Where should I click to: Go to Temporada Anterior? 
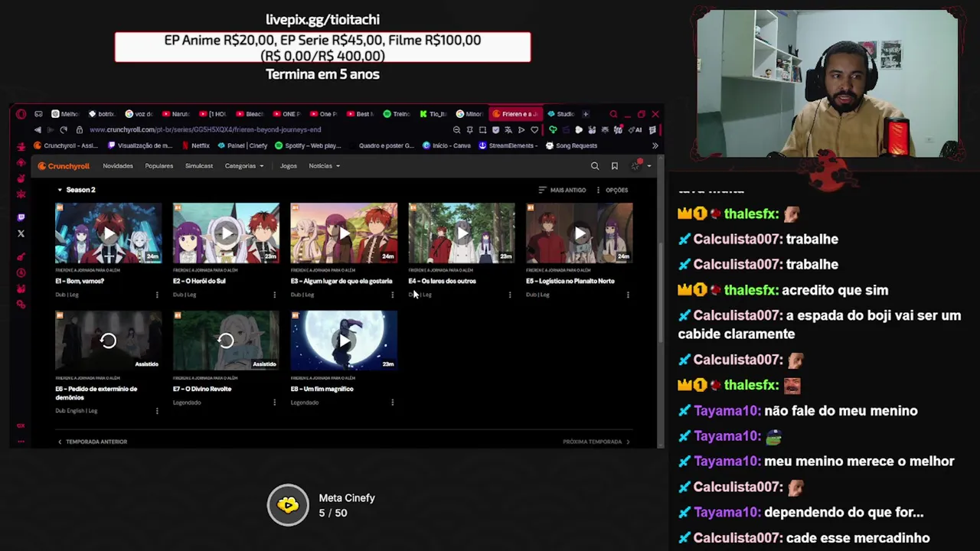[92, 442]
